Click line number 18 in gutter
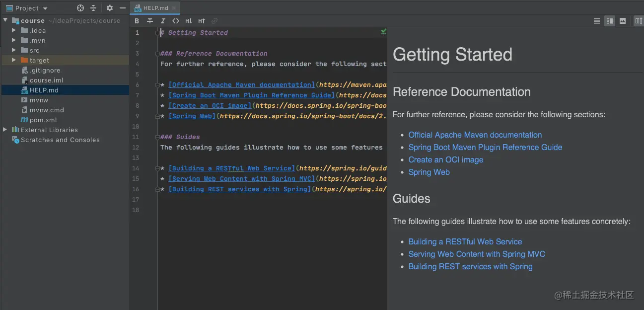The width and height of the screenshot is (644, 310). [x=136, y=210]
